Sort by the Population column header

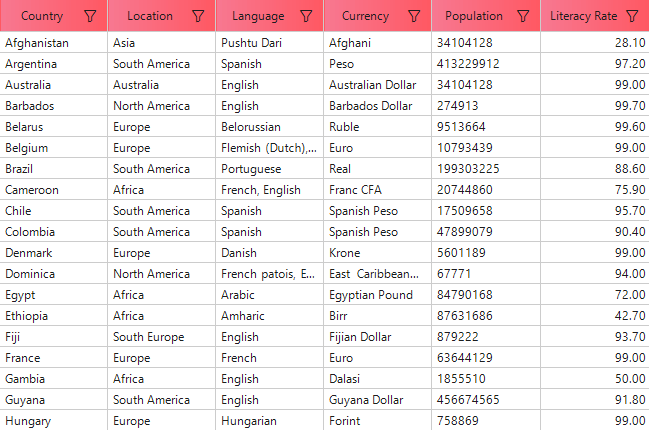point(474,16)
